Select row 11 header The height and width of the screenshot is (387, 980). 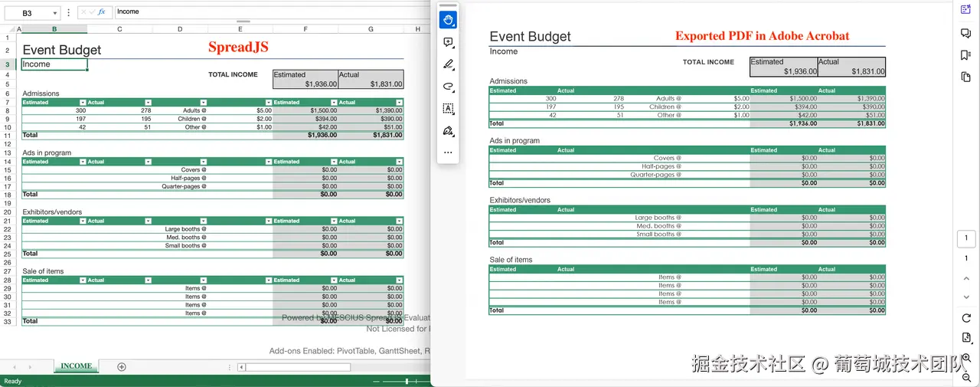8,135
